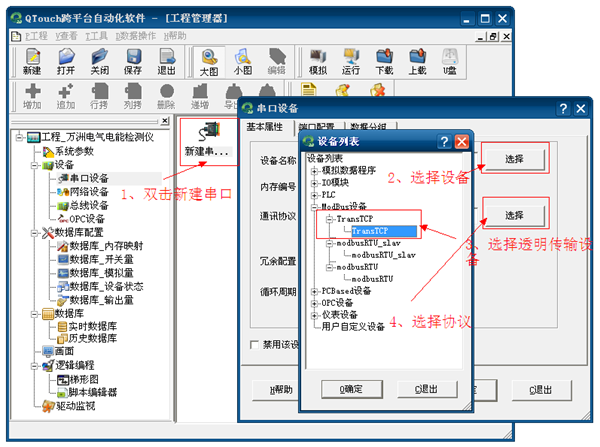Collapse the 数据库 tree node
600x447 pixels.
pyautogui.click(x=35, y=314)
